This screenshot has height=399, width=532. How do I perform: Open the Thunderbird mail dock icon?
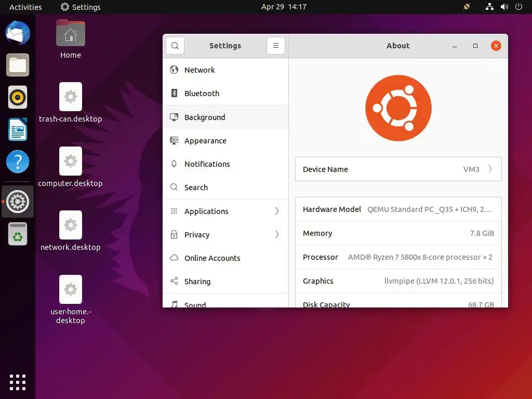tap(18, 33)
